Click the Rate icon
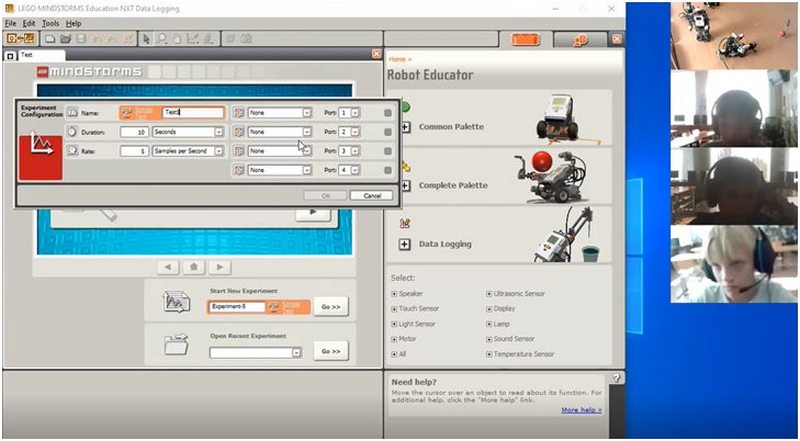Screen dimensions: 800x441 click(72, 151)
